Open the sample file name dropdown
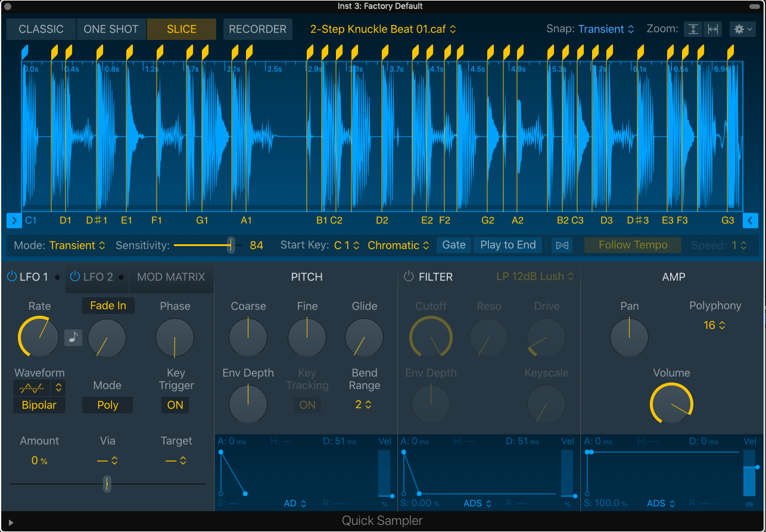 point(383,29)
